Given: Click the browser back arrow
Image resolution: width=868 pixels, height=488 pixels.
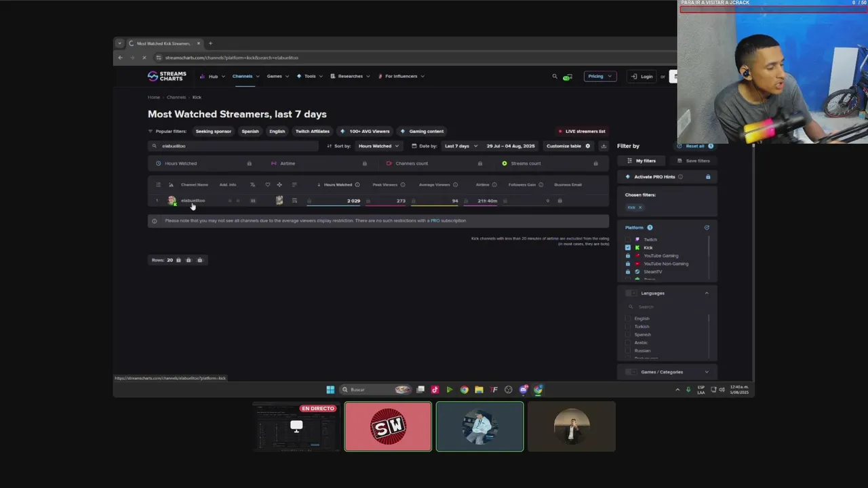Looking at the screenshot, I should click(x=120, y=58).
